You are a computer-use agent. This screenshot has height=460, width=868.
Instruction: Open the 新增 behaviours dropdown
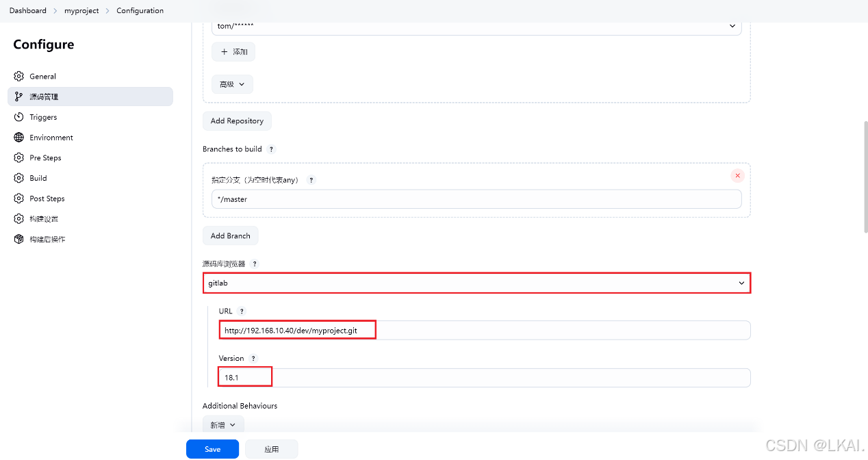[223, 425]
